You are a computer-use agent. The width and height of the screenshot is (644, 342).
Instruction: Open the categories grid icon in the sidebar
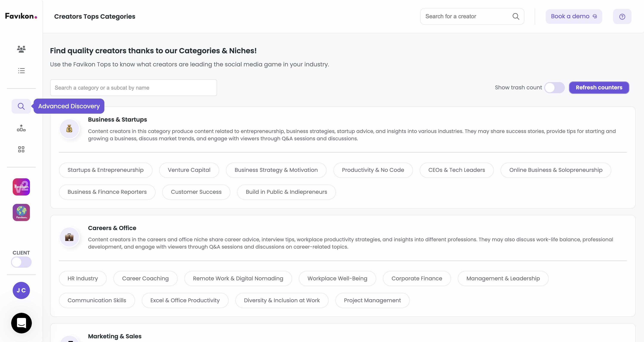[x=21, y=149]
